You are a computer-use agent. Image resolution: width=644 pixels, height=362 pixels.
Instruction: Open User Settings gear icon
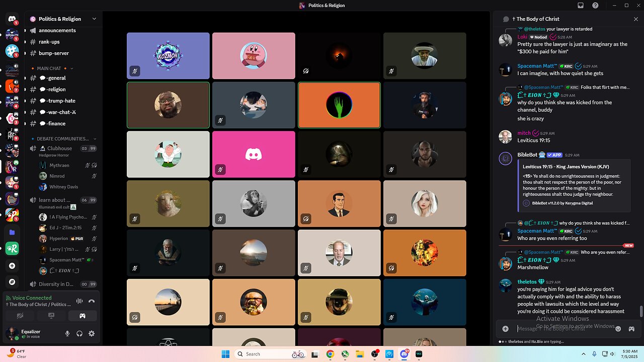click(x=92, y=333)
